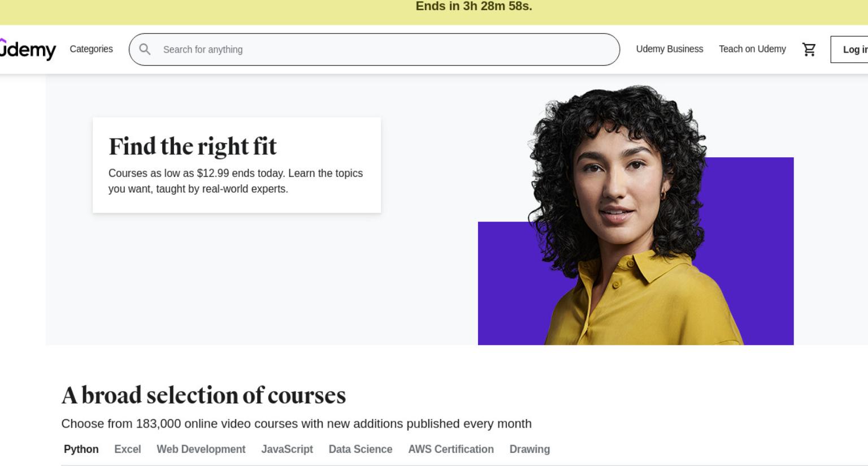Select the Drawing tab
Screen dimensions: 868x466
530,449
